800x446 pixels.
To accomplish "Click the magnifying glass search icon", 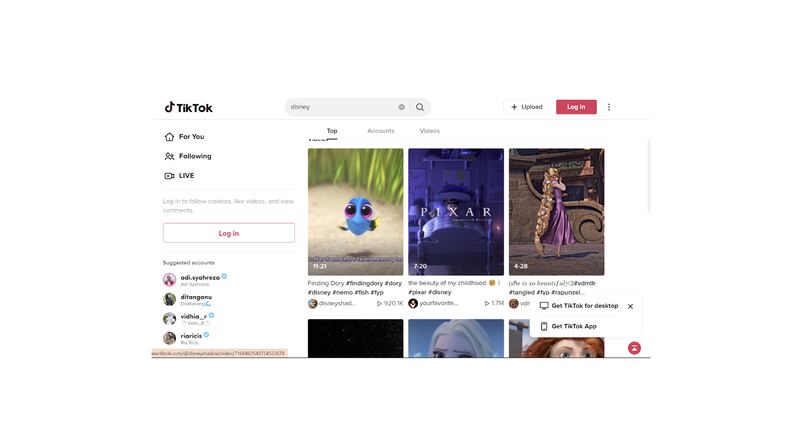I will [x=420, y=107].
